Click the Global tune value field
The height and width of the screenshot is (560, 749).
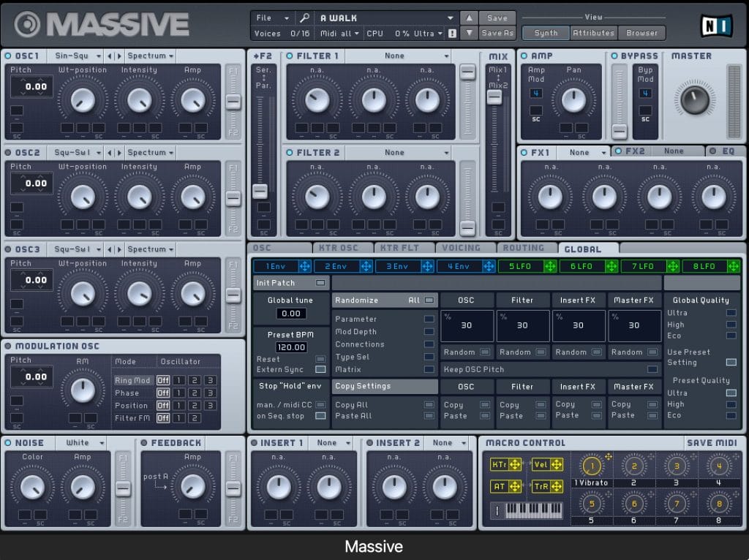pyautogui.click(x=291, y=314)
